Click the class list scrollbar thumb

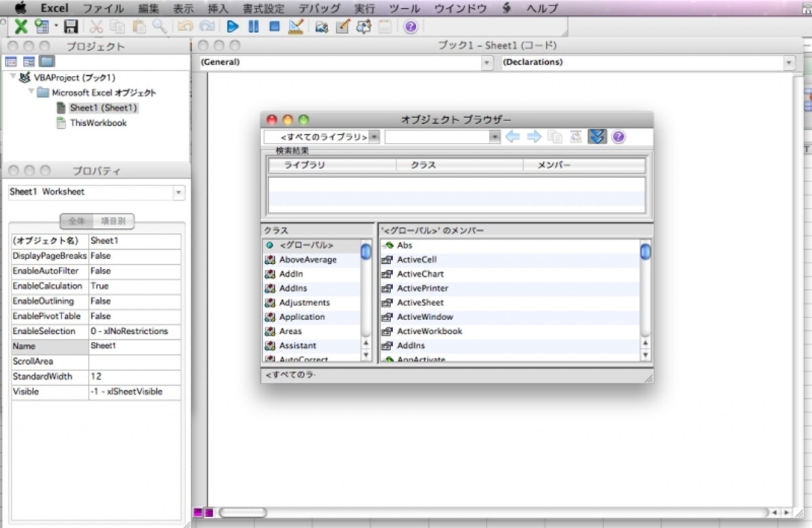pyautogui.click(x=366, y=251)
